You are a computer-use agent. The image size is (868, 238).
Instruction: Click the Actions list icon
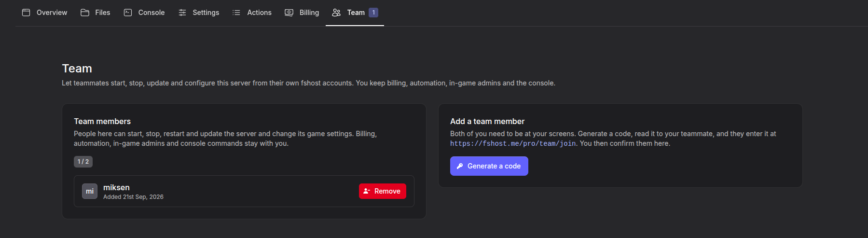tap(236, 13)
